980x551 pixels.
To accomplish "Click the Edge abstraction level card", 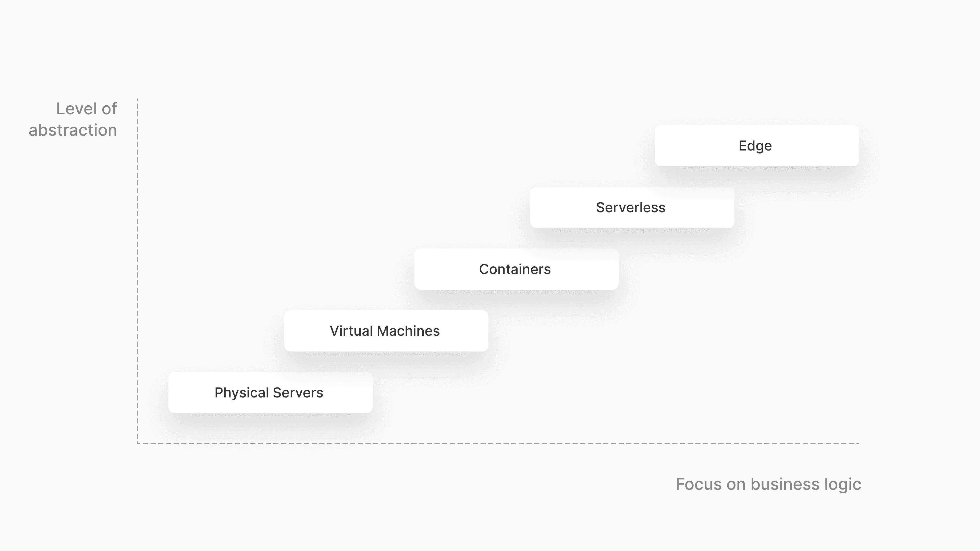I will coord(755,145).
